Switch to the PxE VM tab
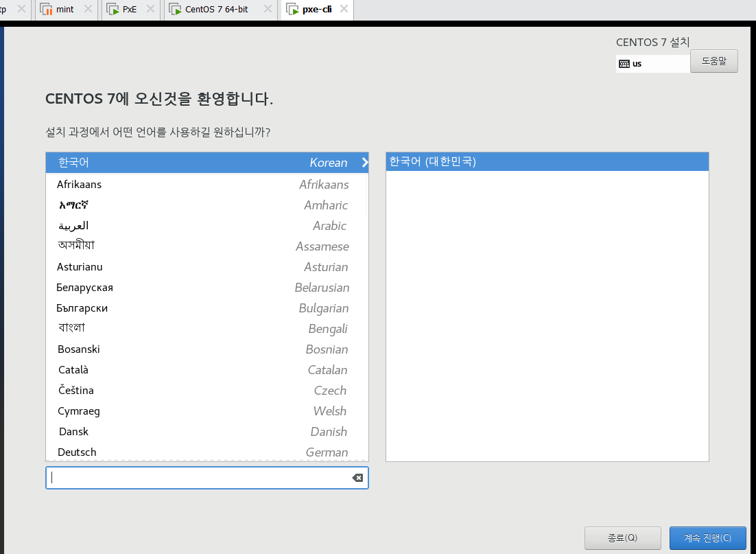756x554 pixels. click(130, 10)
